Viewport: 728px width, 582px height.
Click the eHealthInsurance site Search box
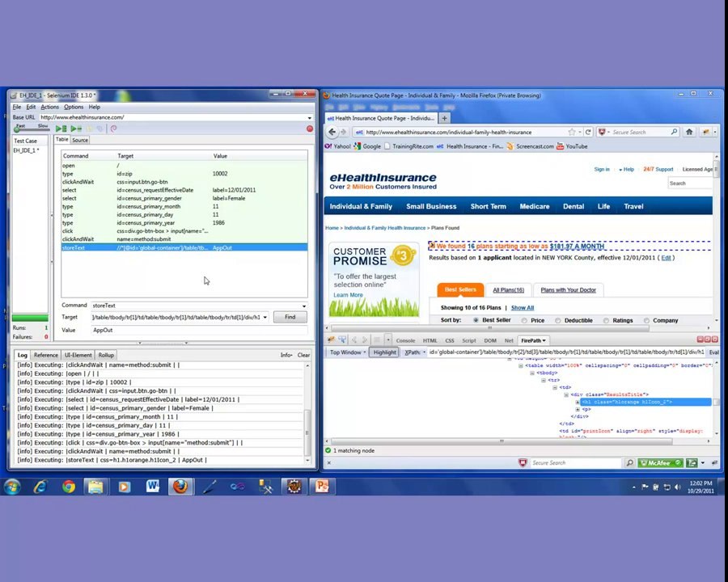(690, 183)
